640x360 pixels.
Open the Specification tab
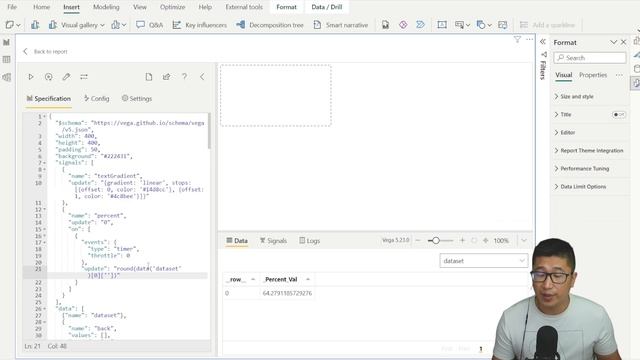coord(49,99)
